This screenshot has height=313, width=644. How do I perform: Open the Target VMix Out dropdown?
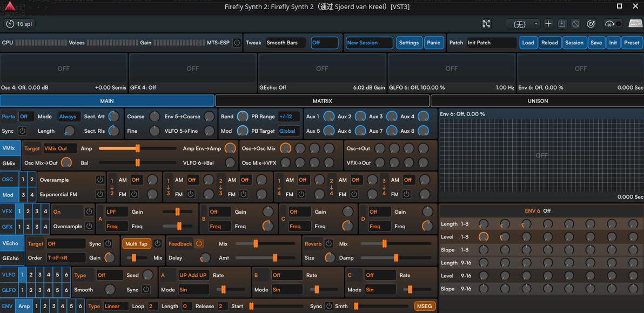pos(61,148)
